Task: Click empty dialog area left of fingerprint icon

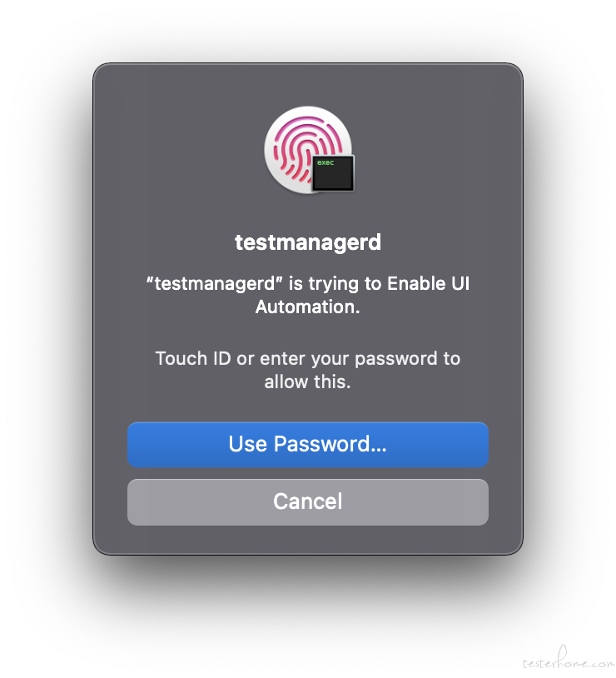Action: (181, 149)
